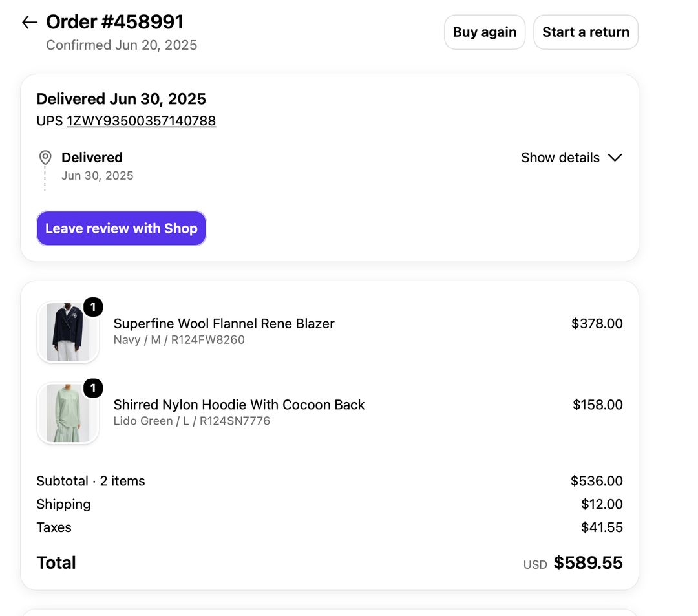This screenshot has width=698, height=616.
Task: Open the navy Rene Blazer product thumbnail
Action: click(x=68, y=332)
